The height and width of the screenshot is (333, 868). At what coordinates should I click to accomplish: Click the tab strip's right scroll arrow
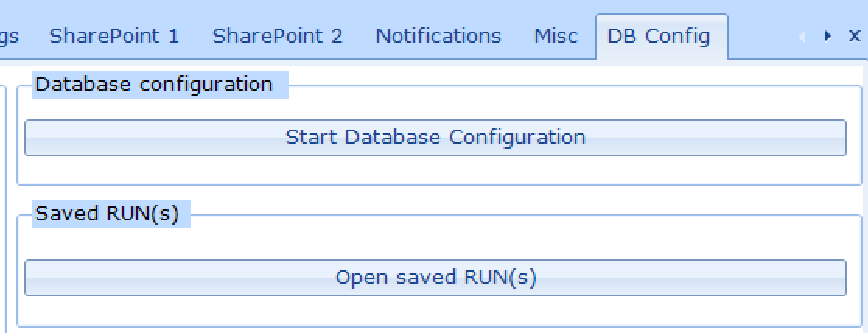click(x=828, y=36)
